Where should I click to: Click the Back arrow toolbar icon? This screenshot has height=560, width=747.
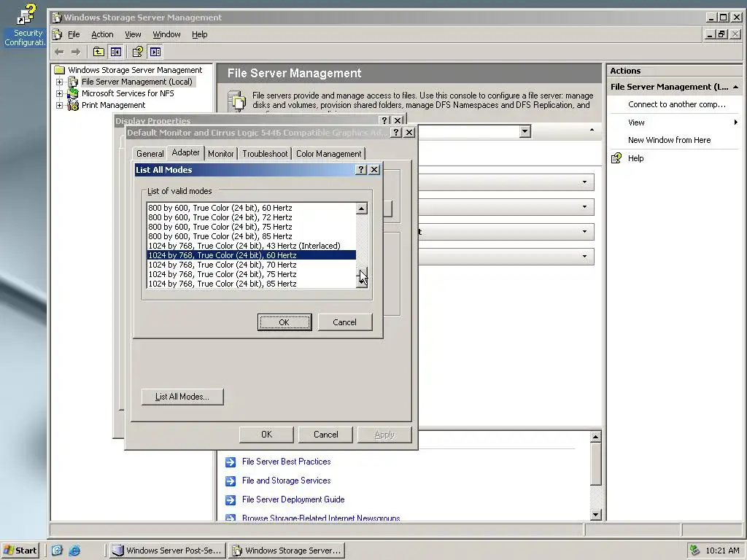(x=59, y=52)
